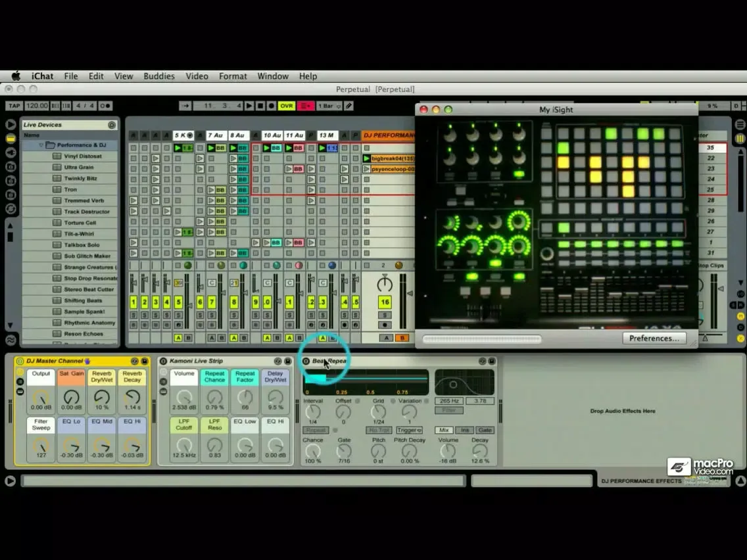Toggle the metronome button
747x560 pixels.
(x=105, y=106)
